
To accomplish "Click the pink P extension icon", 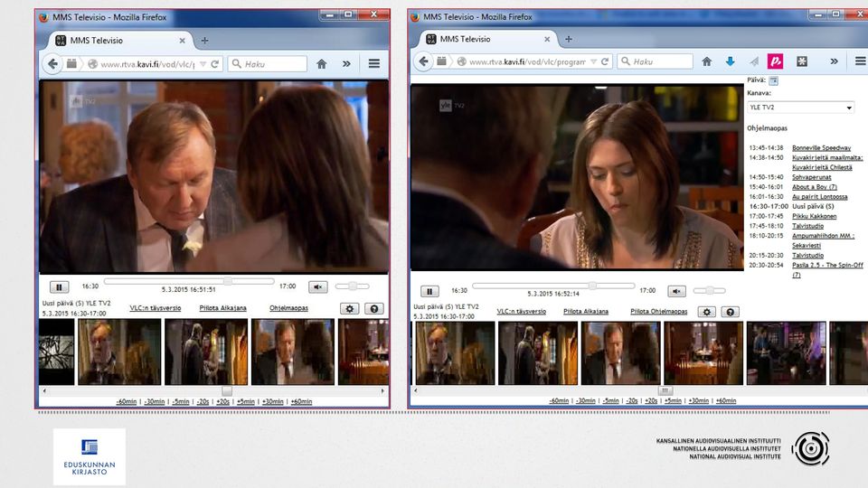I will 776,61.
